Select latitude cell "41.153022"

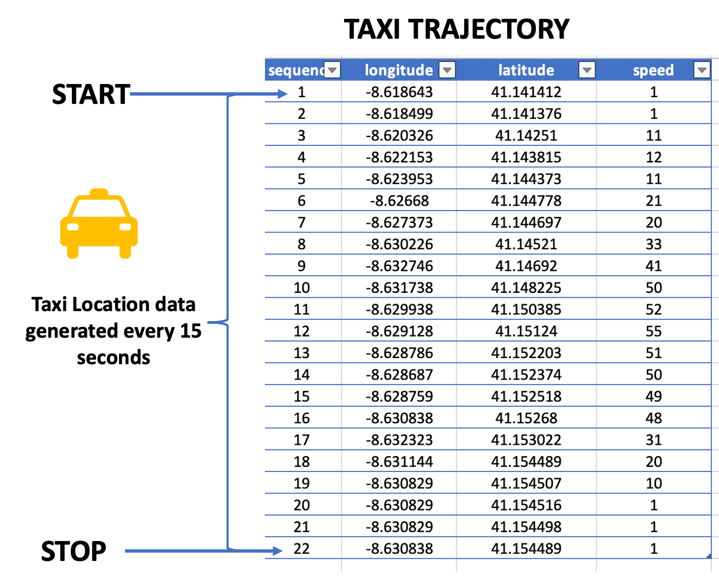click(x=526, y=440)
